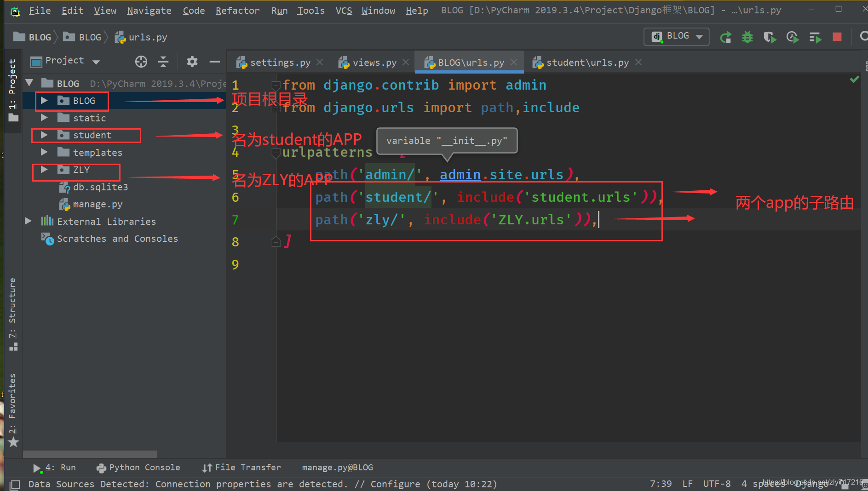The image size is (868, 491).
Task: Close the student\urls.py tab
Action: click(638, 62)
